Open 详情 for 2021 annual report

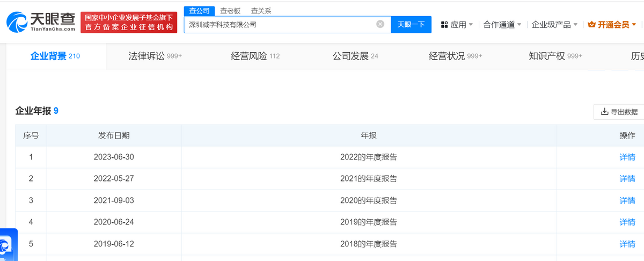627,179
